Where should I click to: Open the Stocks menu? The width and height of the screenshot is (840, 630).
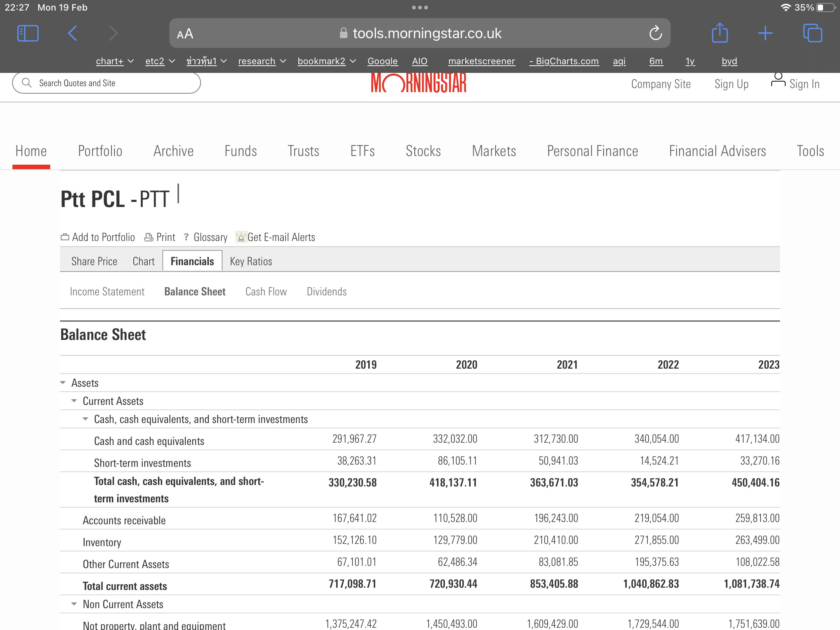pyautogui.click(x=423, y=151)
